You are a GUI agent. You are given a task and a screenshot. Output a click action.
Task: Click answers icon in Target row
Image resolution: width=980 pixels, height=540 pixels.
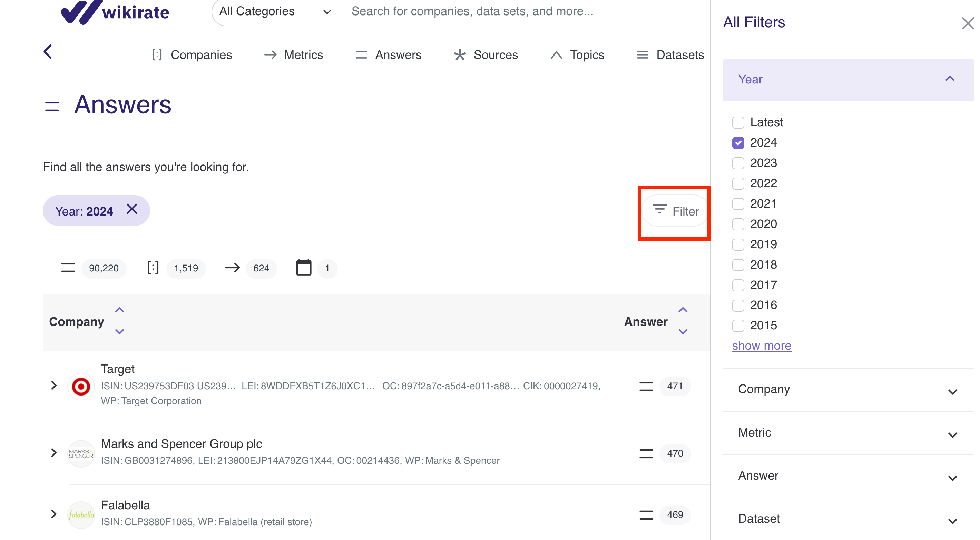click(646, 386)
